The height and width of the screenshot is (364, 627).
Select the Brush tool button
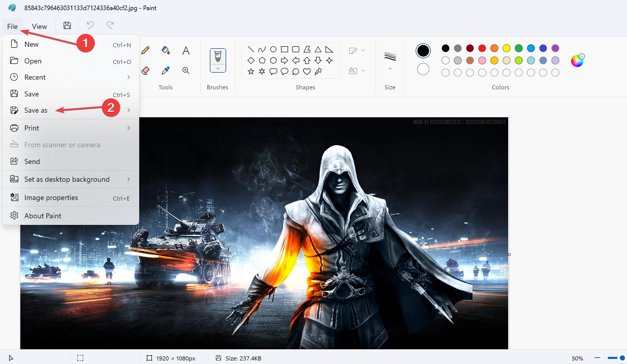(x=218, y=56)
